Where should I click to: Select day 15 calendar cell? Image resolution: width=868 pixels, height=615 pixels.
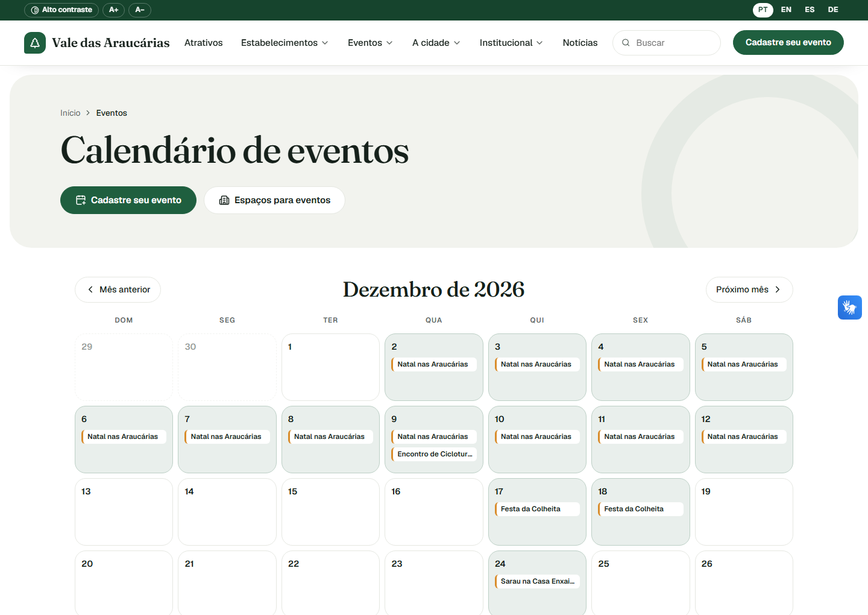click(330, 512)
